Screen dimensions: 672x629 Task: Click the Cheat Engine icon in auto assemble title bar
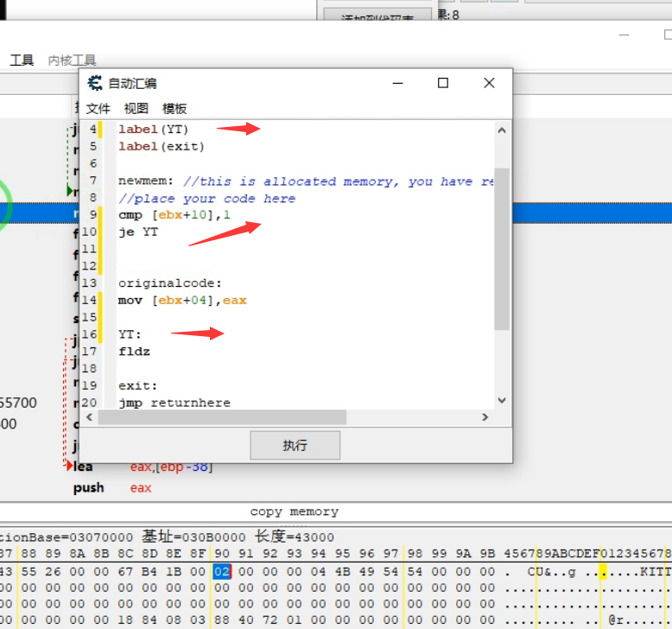95,83
